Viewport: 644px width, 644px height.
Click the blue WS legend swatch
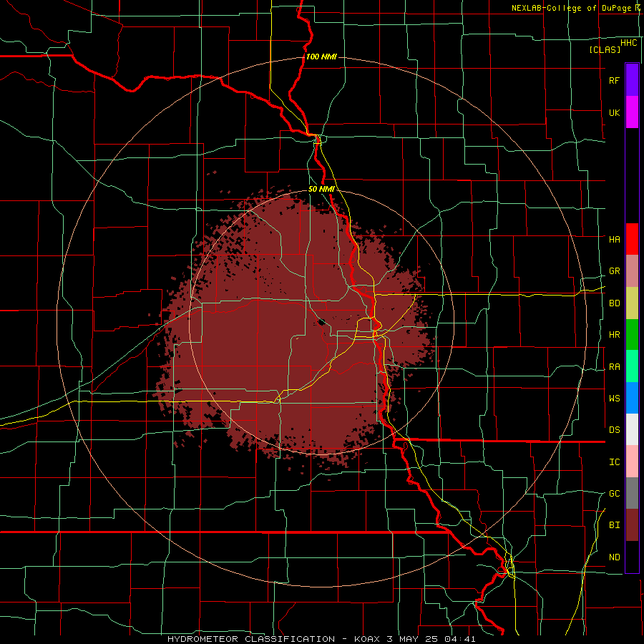point(632,398)
